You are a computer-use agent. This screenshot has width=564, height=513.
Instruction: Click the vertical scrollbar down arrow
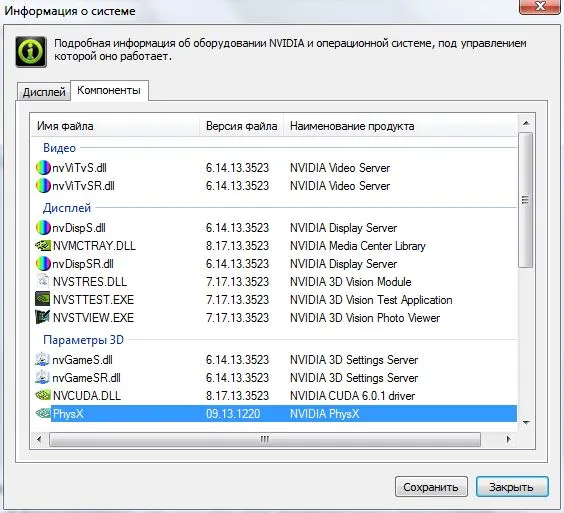[x=526, y=423]
